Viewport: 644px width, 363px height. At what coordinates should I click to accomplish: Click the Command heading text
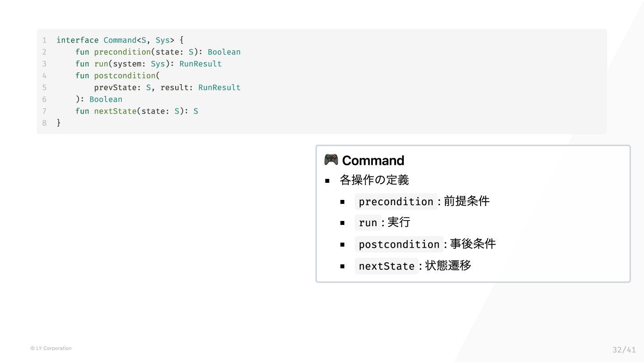(373, 160)
